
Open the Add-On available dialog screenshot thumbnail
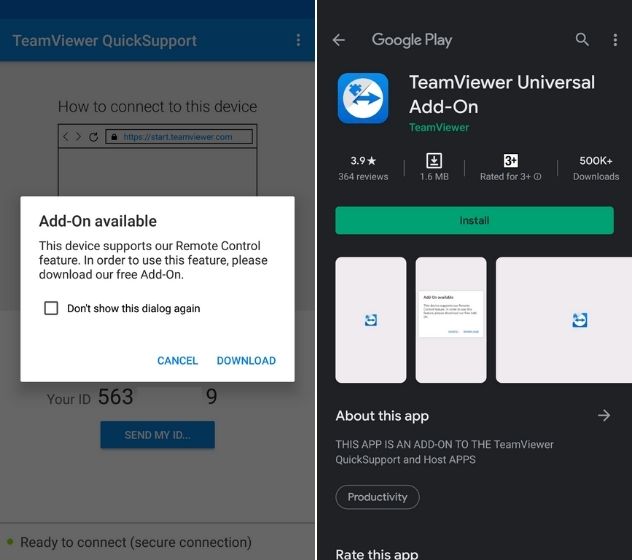(451, 320)
